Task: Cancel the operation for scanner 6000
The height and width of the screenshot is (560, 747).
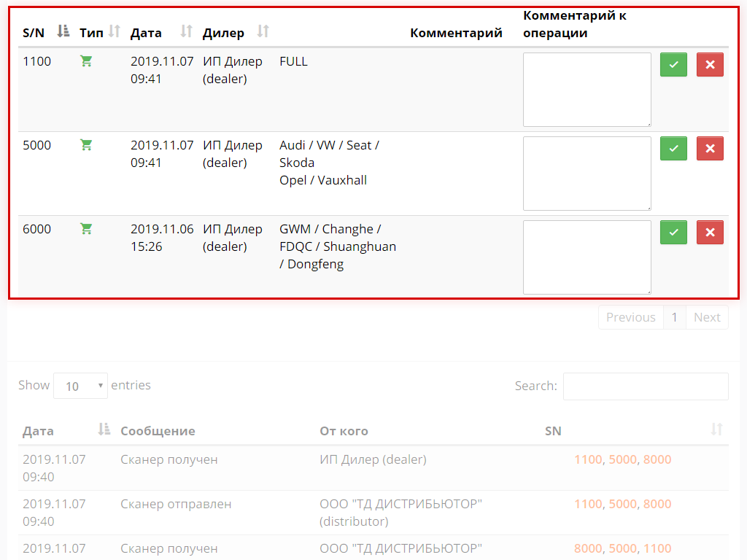Action: point(710,233)
